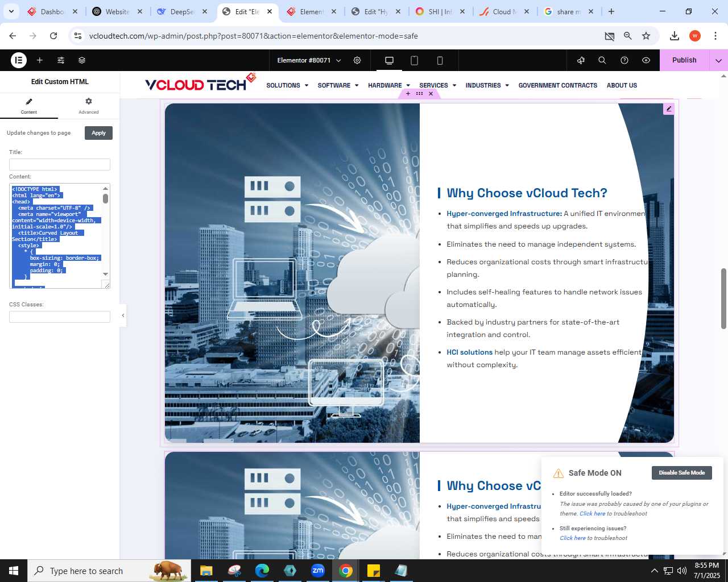Bookmark this page star icon
Screen dimensions: 728x582
tap(646, 36)
